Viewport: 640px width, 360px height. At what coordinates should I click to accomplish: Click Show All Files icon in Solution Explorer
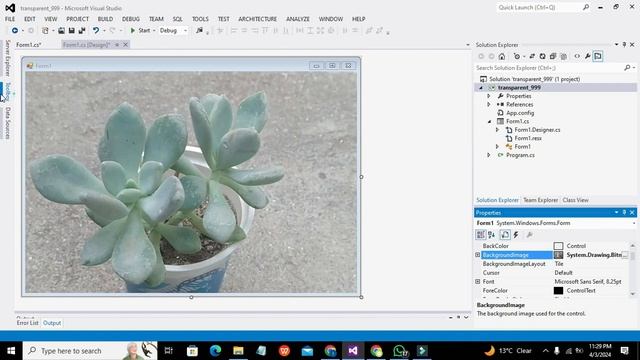[x=564, y=56]
